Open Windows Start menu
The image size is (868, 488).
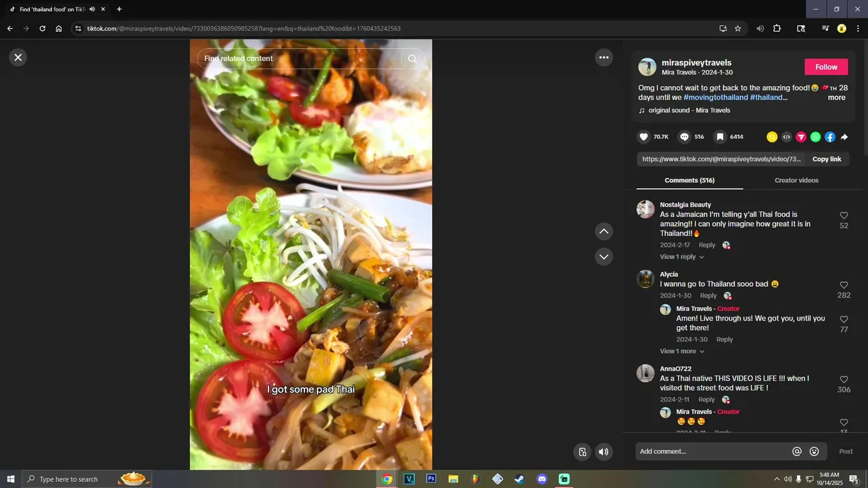[x=11, y=479]
